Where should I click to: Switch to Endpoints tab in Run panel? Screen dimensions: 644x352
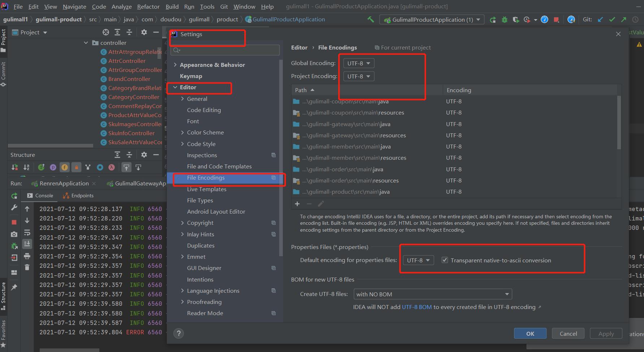tap(78, 196)
